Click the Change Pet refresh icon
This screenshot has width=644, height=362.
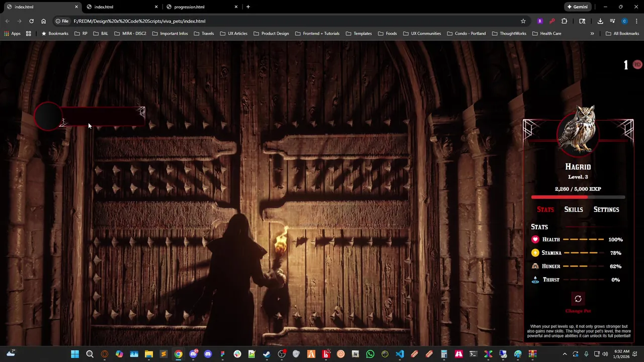tap(578, 299)
